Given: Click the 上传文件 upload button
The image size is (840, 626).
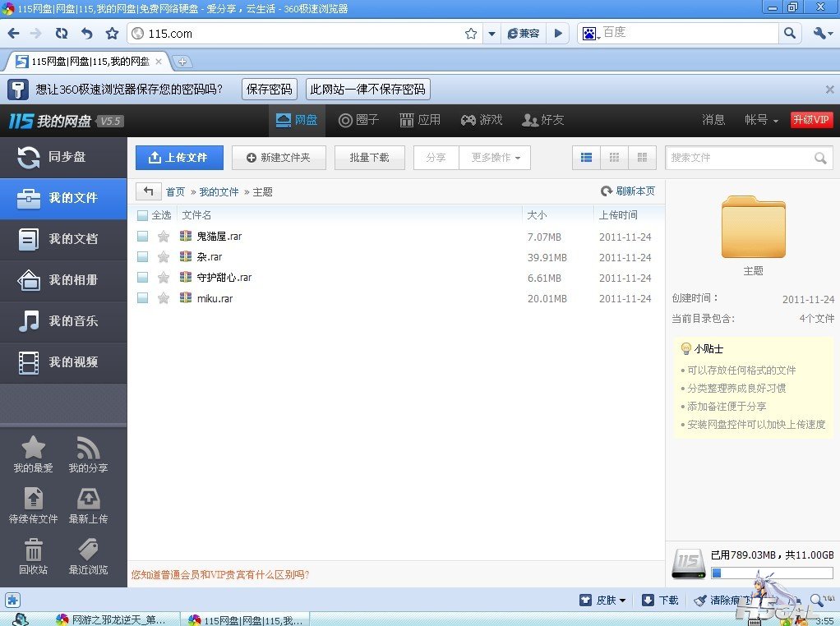Looking at the screenshot, I should pyautogui.click(x=178, y=158).
